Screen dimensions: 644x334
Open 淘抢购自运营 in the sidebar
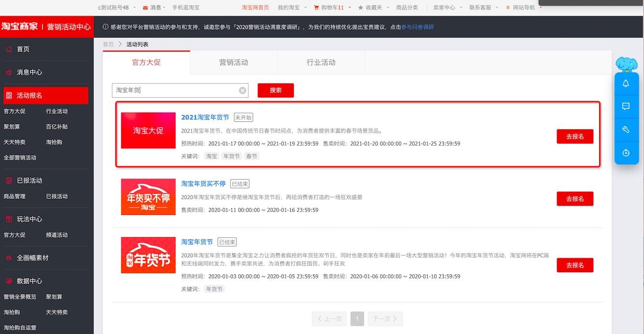tap(20, 328)
